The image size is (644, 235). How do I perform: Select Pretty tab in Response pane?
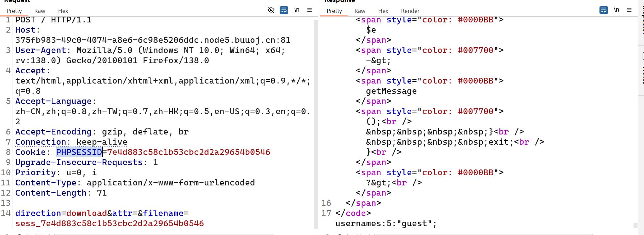(x=334, y=11)
